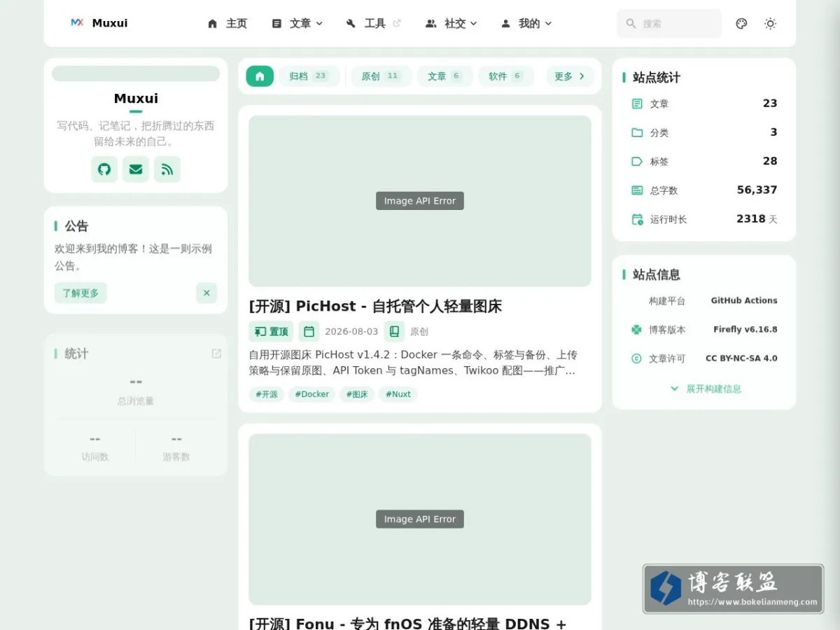This screenshot has width=840, height=630.
Task: Click the #Docker tag
Action: tap(311, 394)
